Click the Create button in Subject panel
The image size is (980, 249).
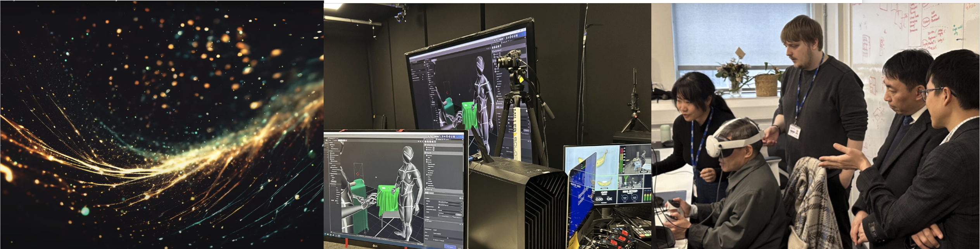tap(459, 214)
